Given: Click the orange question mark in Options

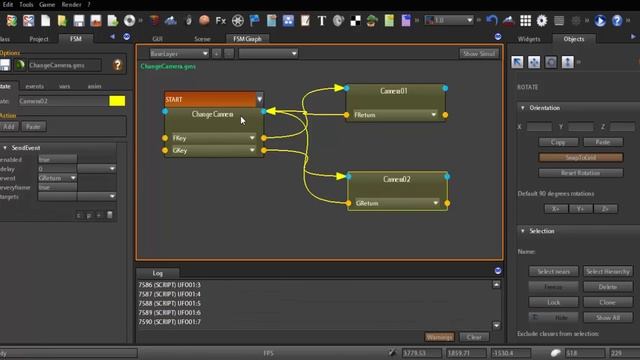Looking at the screenshot, I should [x=118, y=64].
